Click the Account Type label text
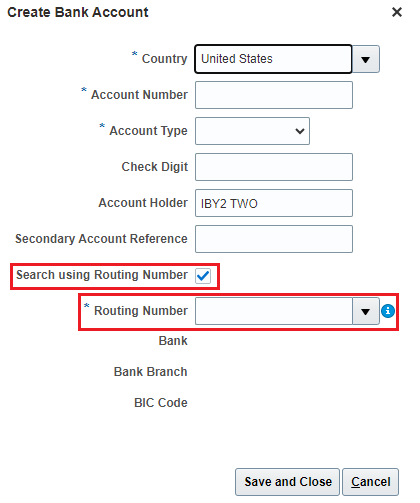The height and width of the screenshot is (503, 420). pos(148,131)
